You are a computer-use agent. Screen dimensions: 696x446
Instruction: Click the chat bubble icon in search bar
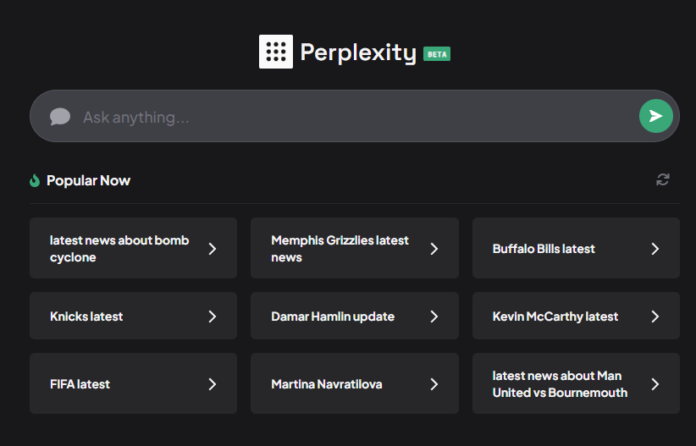tap(60, 117)
